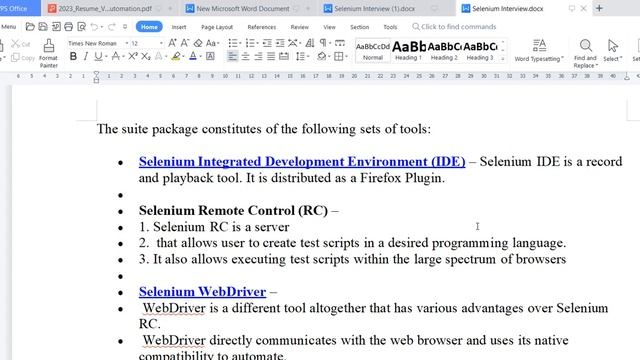Open the font size dropdown
Image resolution: width=640 pixels, height=360 pixels.
(161, 43)
